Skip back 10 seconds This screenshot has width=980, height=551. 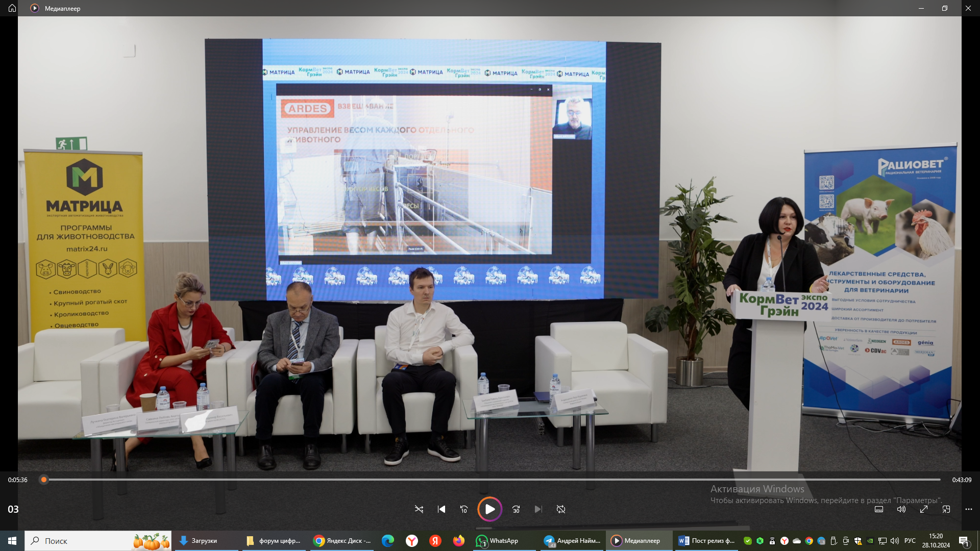(x=464, y=509)
